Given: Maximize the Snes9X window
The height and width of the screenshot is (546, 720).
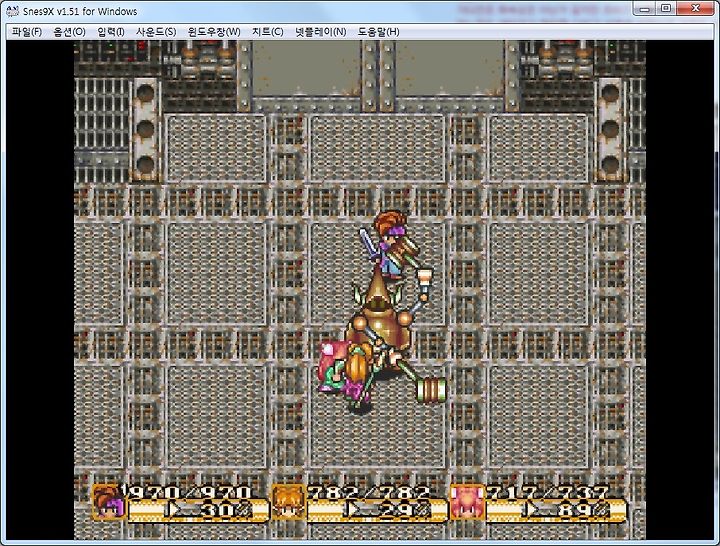Looking at the screenshot, I should pyautogui.click(x=666, y=9).
